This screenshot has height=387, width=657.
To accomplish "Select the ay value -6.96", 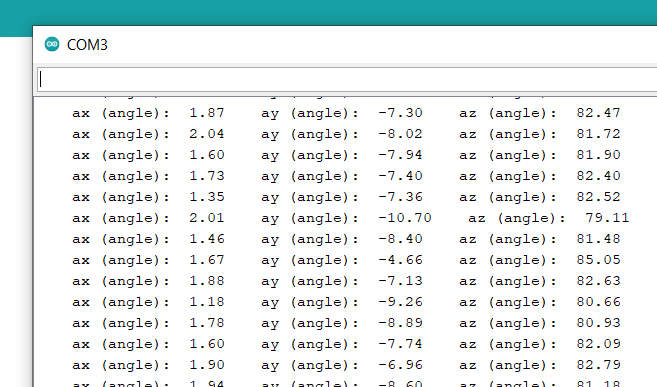I will [400, 365].
